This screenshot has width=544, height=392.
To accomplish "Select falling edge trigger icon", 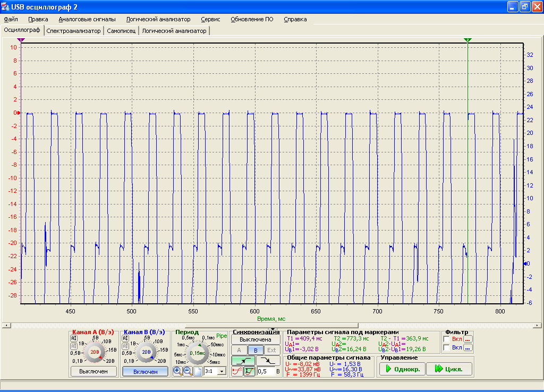I will tap(268, 361).
